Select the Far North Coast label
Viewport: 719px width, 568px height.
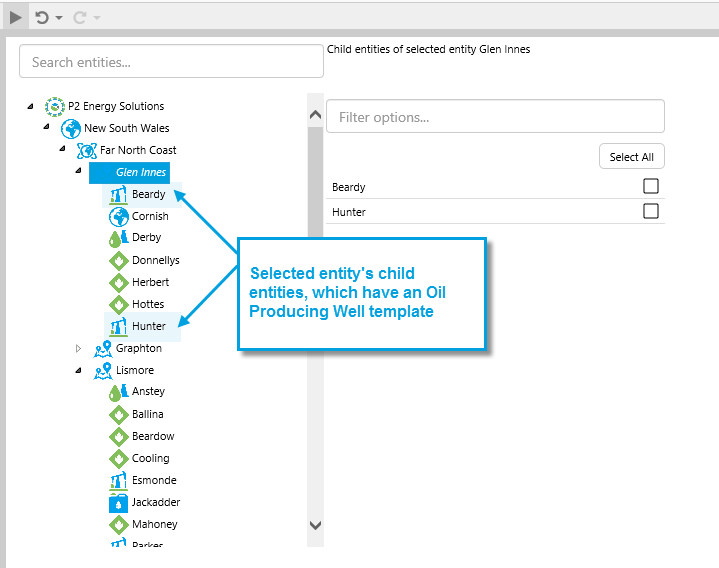click(138, 150)
